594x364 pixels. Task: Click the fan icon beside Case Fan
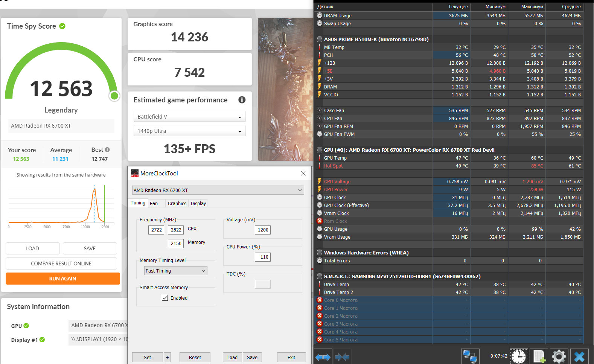point(320,110)
